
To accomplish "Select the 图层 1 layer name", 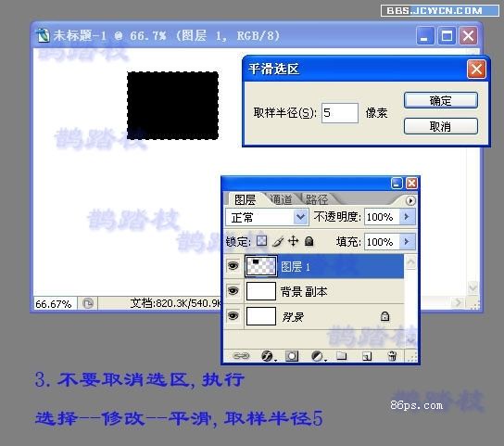I will [x=296, y=267].
